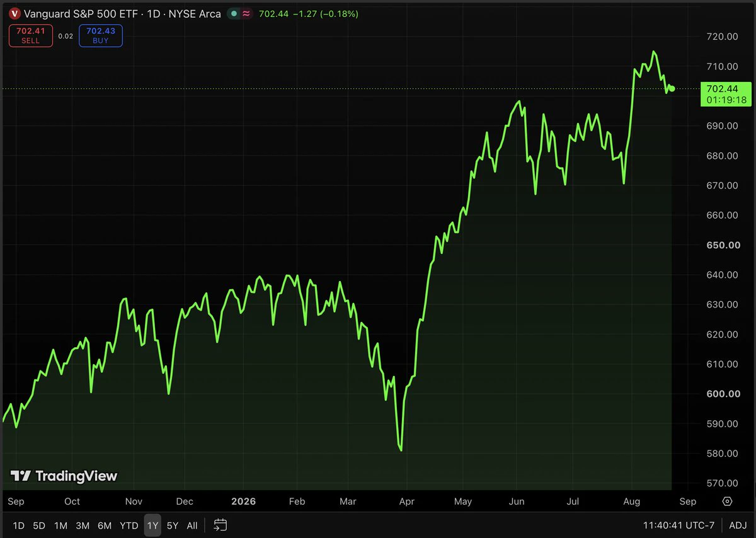Image resolution: width=756 pixels, height=538 pixels.
Task: Open the go-to-date calendar icon
Action: click(220, 525)
